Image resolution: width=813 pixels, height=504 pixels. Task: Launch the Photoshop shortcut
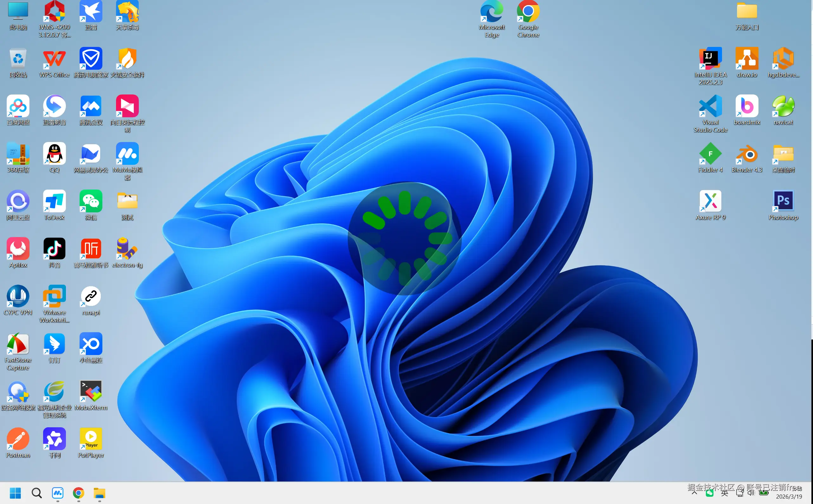(783, 200)
